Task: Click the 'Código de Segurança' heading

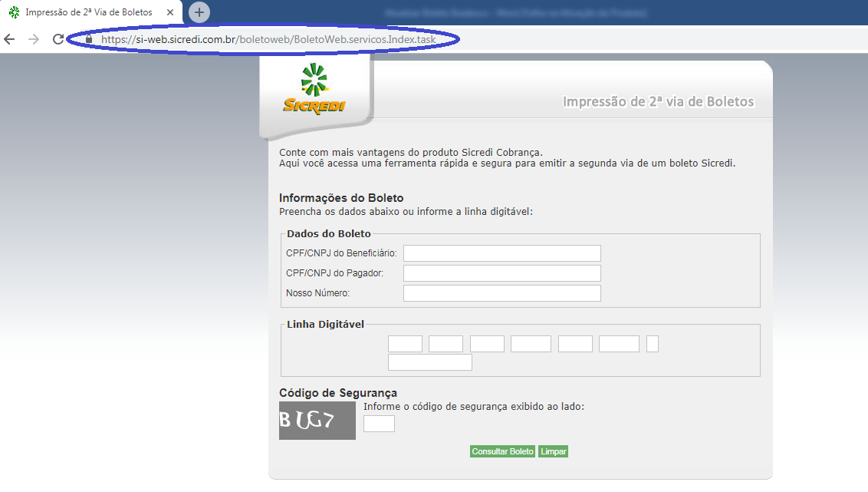Action: pos(338,393)
